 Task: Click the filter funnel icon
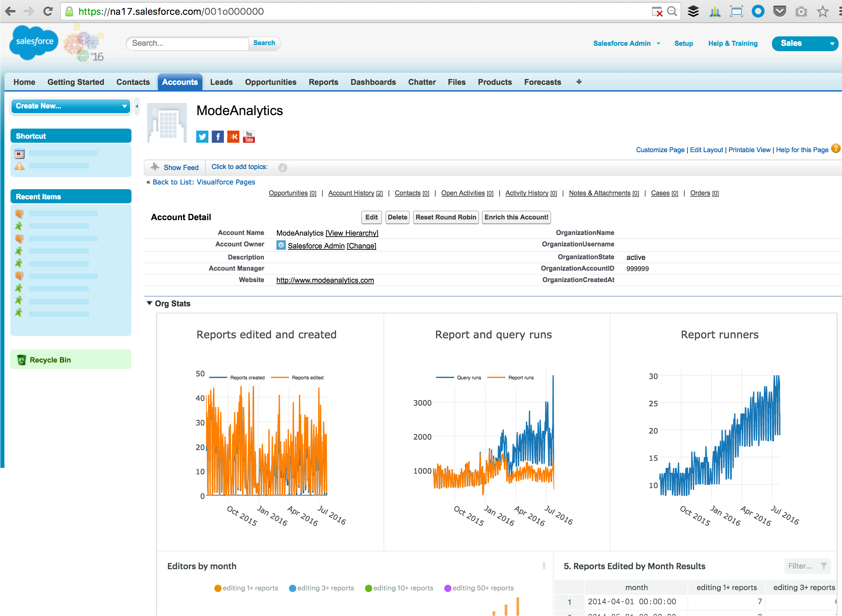[824, 566]
